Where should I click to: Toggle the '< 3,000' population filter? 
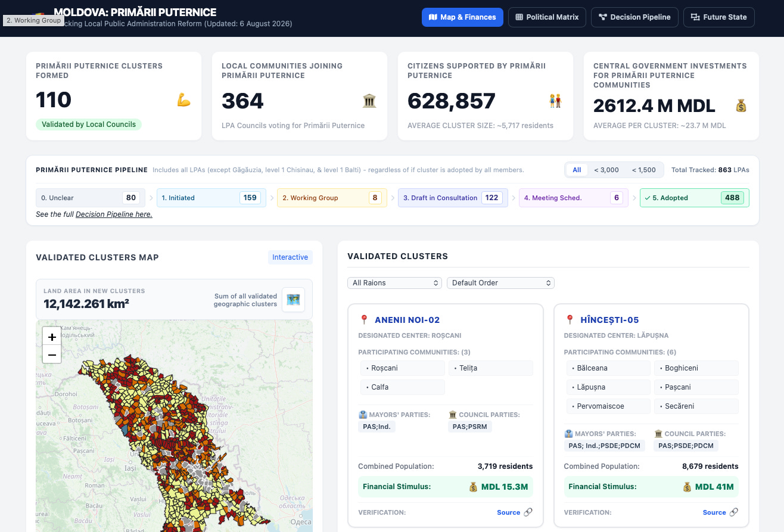pyautogui.click(x=606, y=170)
